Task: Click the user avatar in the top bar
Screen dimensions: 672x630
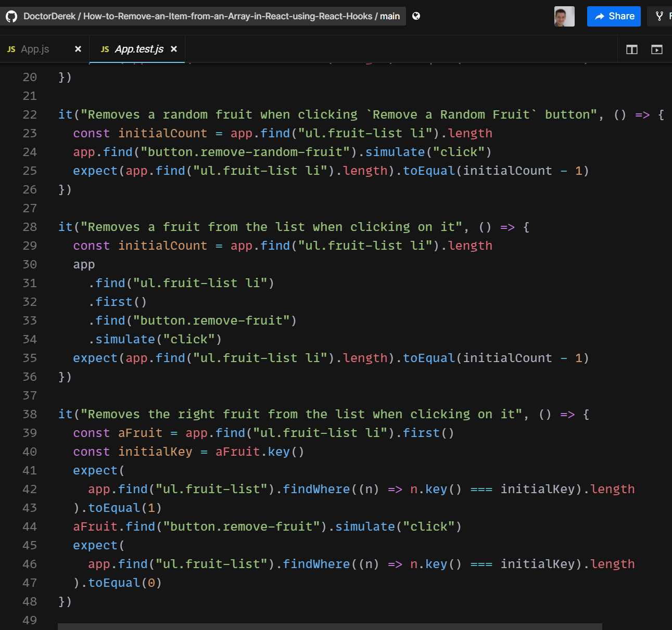Action: point(564,16)
